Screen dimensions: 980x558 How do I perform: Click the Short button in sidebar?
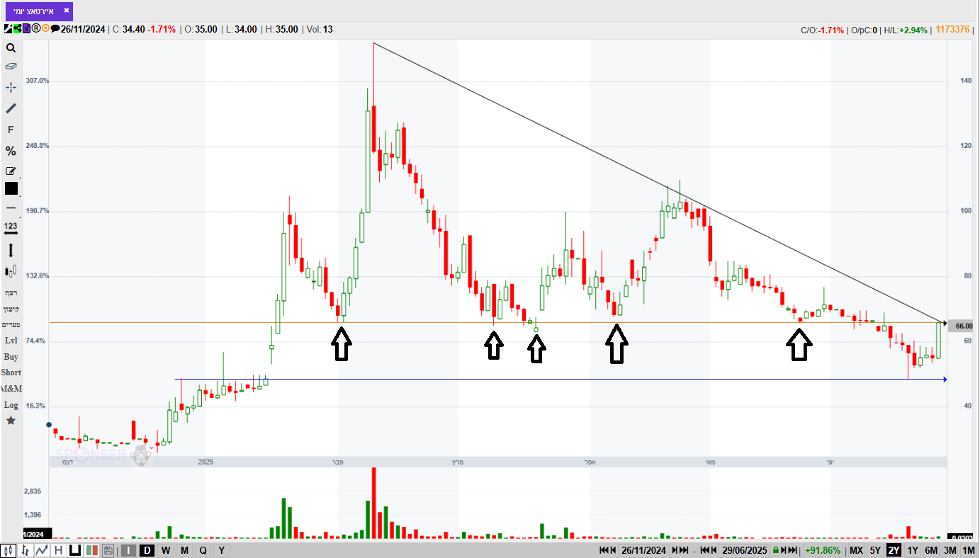click(11, 372)
